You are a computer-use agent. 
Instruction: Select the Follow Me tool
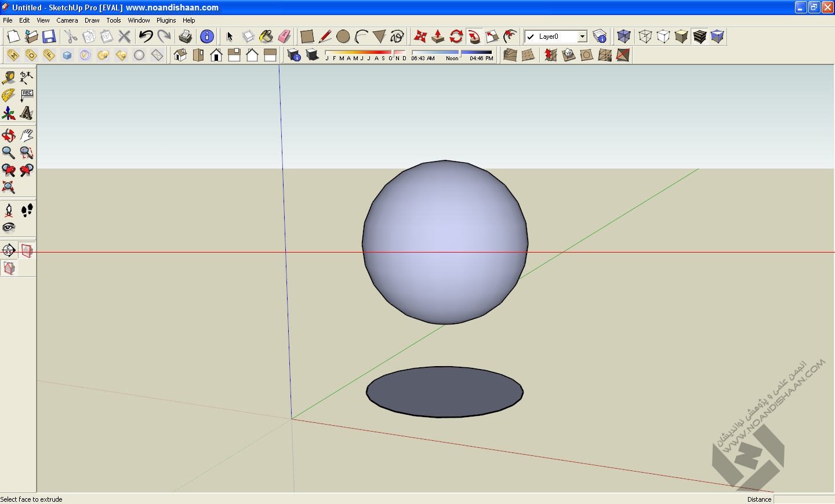click(x=474, y=36)
